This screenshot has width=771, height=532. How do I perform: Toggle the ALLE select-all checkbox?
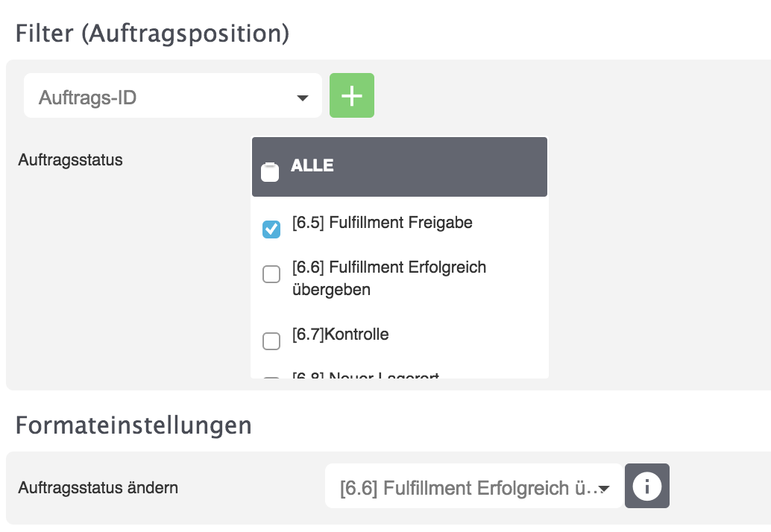point(270,171)
